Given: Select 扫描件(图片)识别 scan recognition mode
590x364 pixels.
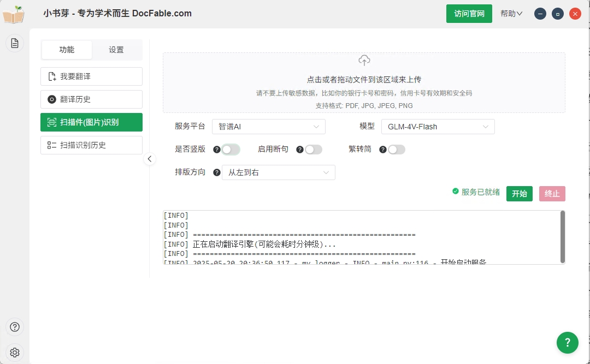Looking at the screenshot, I should pyautogui.click(x=91, y=122).
